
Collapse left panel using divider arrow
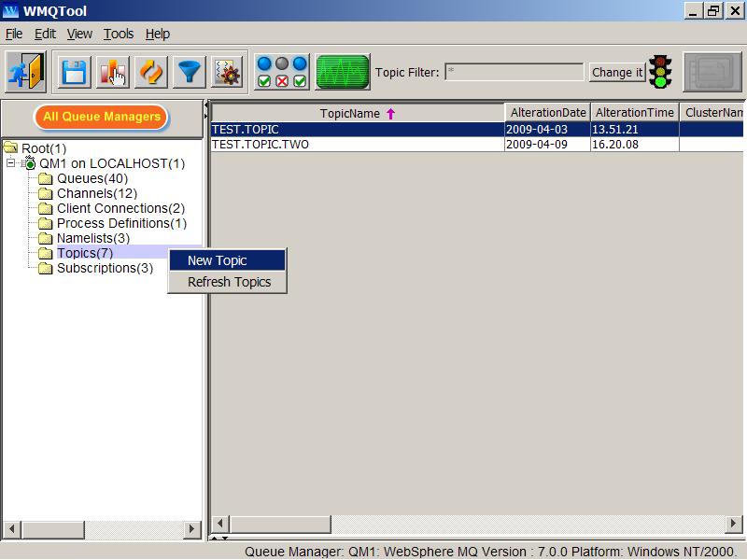[206, 105]
